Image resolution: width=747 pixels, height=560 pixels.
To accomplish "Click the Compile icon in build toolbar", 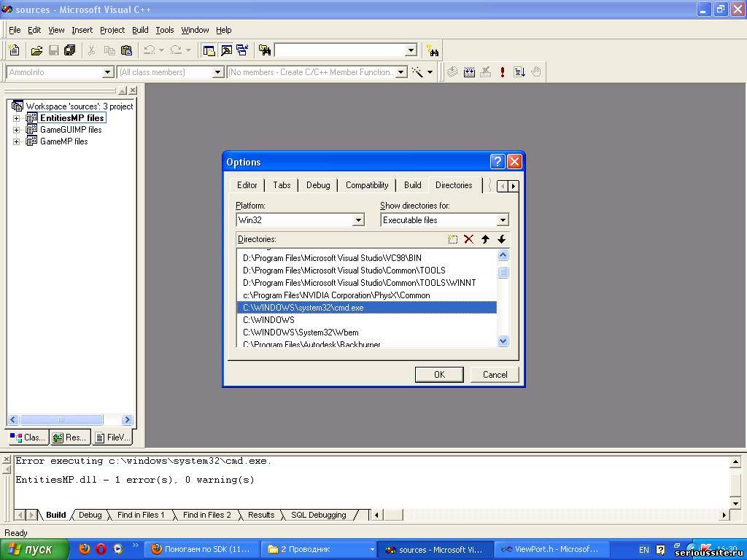I will click(452, 72).
